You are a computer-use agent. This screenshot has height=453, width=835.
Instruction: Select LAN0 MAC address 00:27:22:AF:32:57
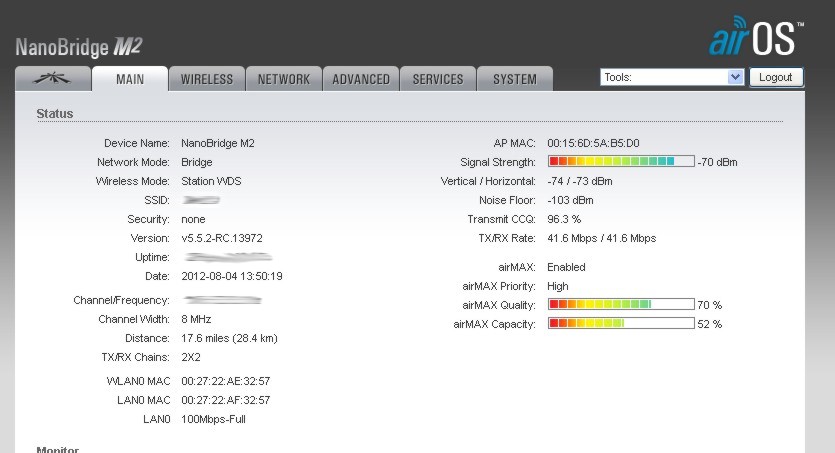click(x=225, y=400)
